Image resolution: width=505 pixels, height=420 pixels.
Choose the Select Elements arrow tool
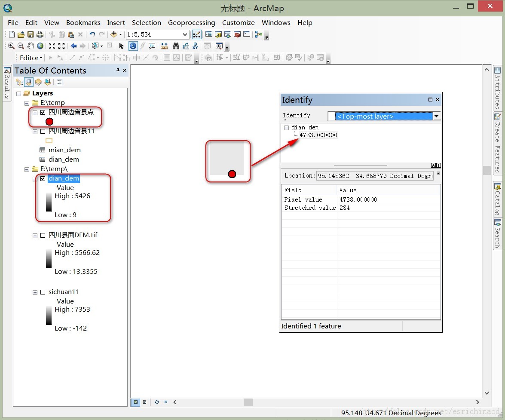[x=121, y=46]
